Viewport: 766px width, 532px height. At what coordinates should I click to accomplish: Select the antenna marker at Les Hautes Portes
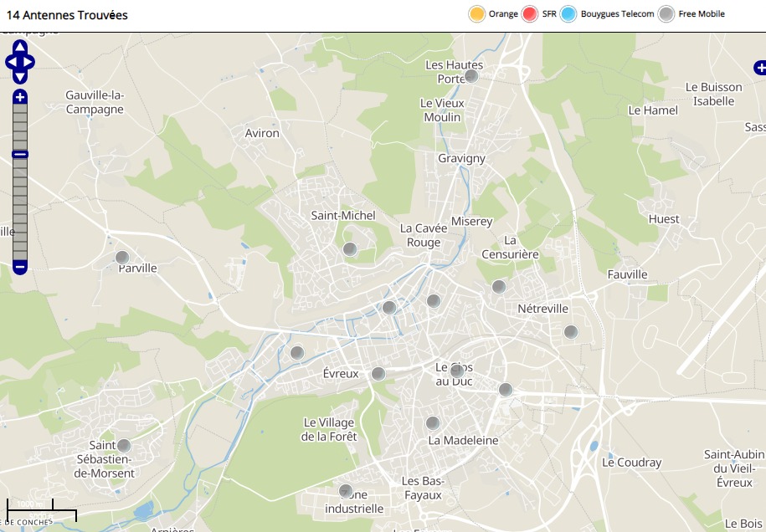point(471,76)
